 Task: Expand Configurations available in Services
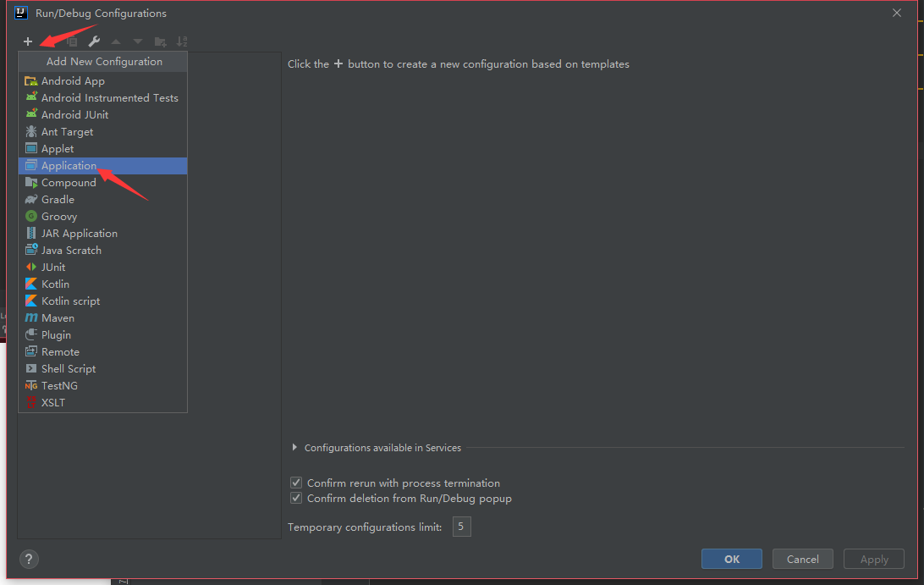tap(294, 448)
